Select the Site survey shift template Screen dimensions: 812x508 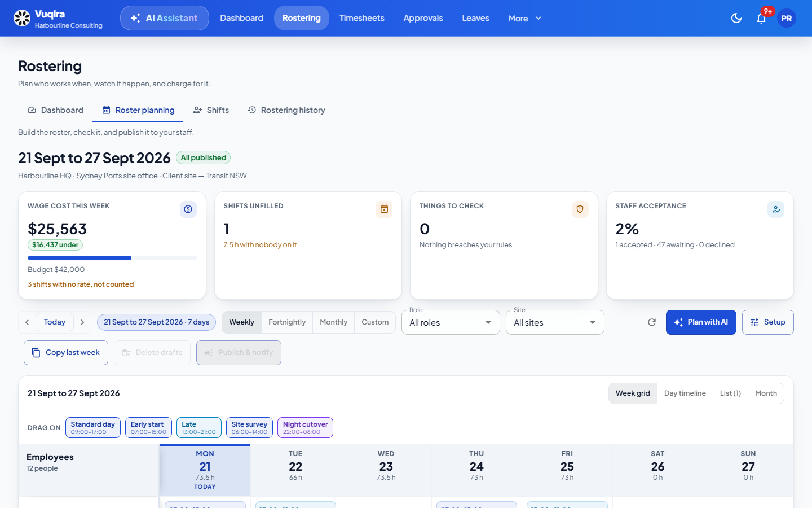(249, 428)
